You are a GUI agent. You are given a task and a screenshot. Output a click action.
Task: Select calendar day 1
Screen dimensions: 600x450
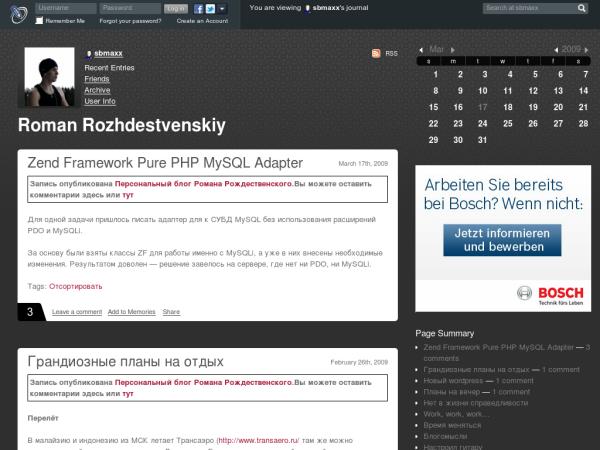point(435,74)
